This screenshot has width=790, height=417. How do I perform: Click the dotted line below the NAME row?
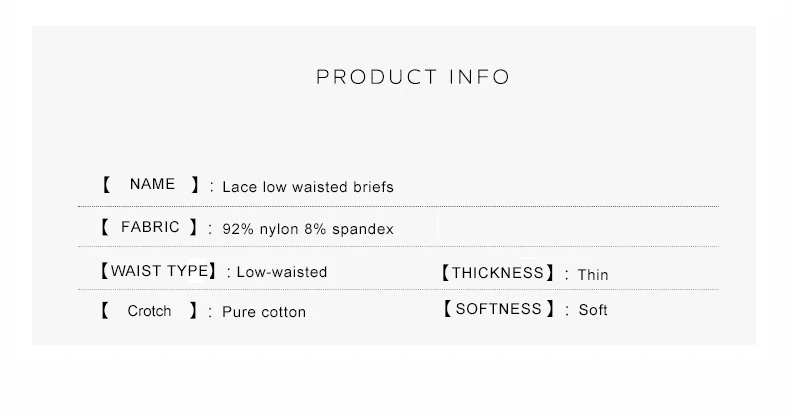[x=398, y=206]
